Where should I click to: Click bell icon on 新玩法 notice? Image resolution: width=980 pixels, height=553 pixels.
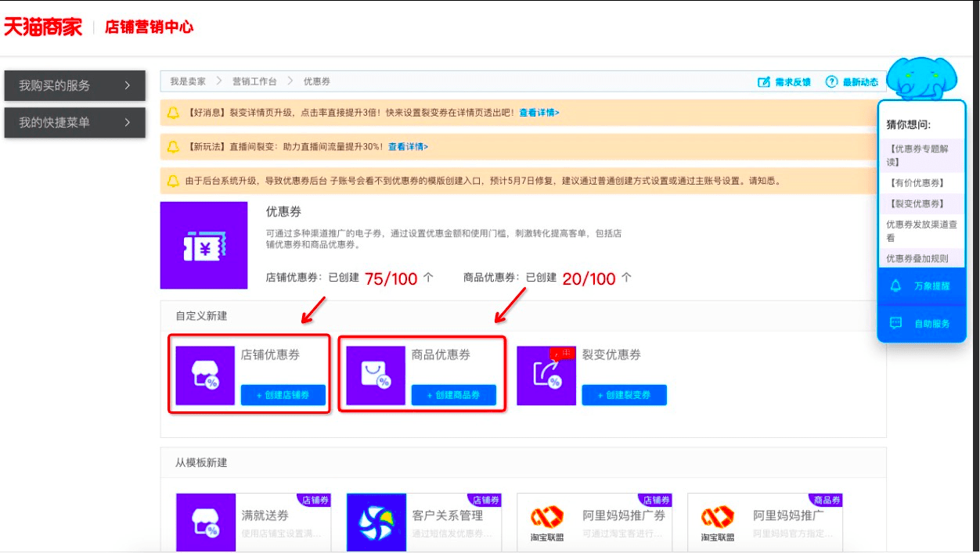173,146
